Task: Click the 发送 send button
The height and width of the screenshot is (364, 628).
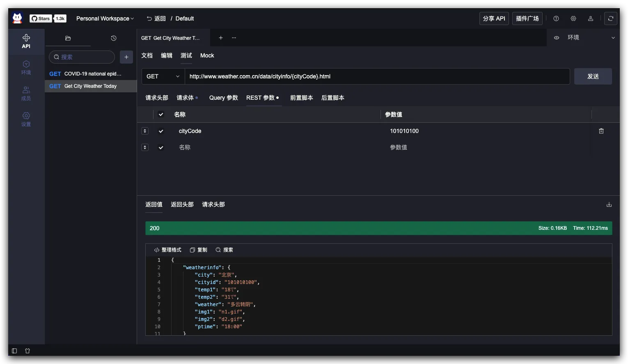Action: (x=593, y=76)
